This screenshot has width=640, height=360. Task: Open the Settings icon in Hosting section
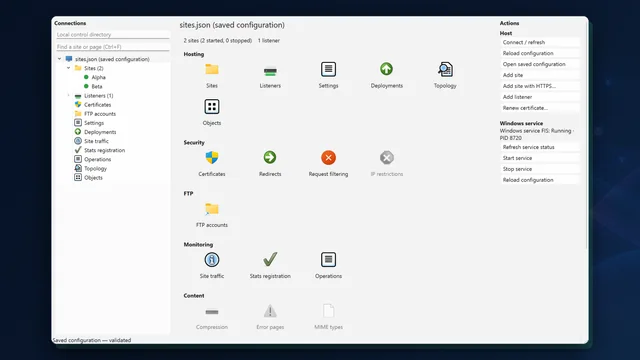[329, 69]
